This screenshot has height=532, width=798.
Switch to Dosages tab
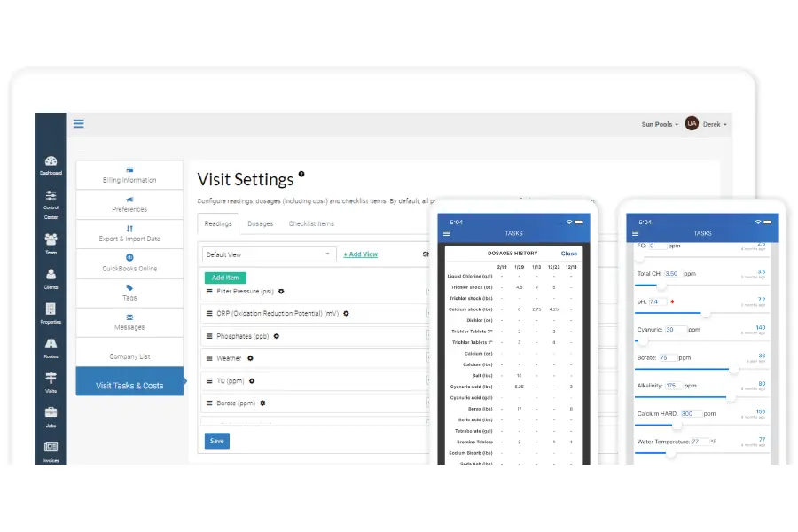click(260, 223)
